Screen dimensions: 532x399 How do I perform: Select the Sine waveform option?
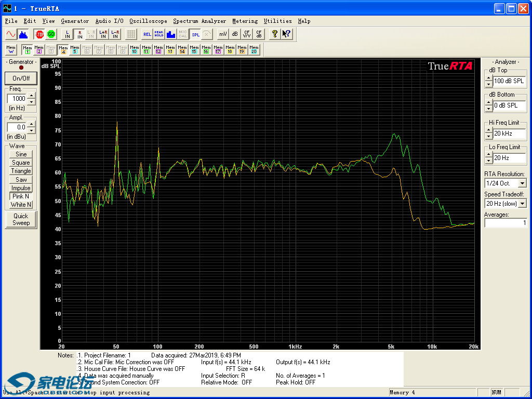[x=21, y=154]
